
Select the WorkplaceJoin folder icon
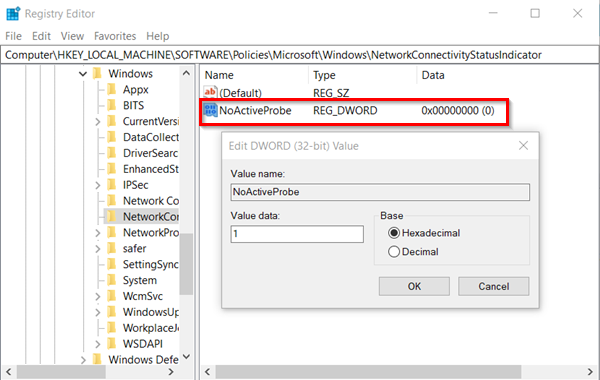pos(112,328)
